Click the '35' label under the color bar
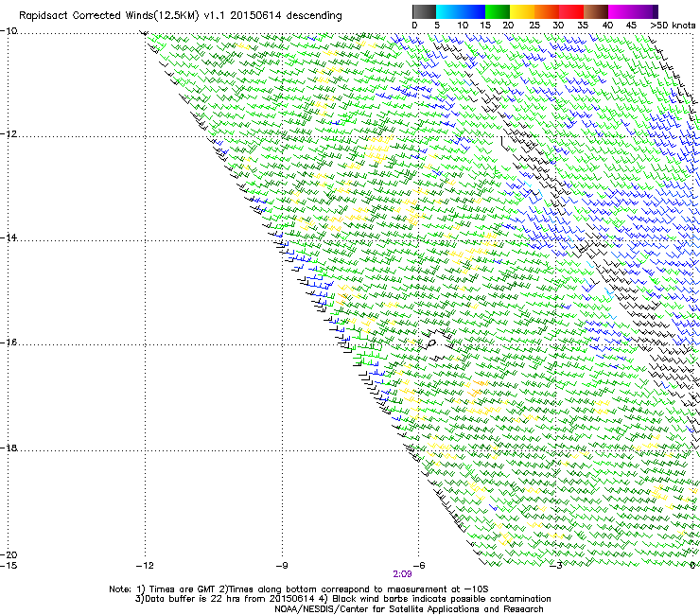700x615 pixels. [x=583, y=25]
